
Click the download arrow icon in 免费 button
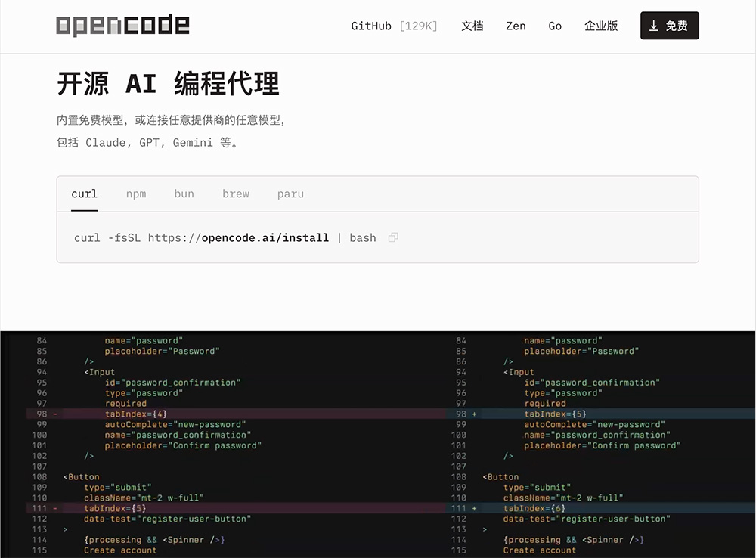click(652, 25)
